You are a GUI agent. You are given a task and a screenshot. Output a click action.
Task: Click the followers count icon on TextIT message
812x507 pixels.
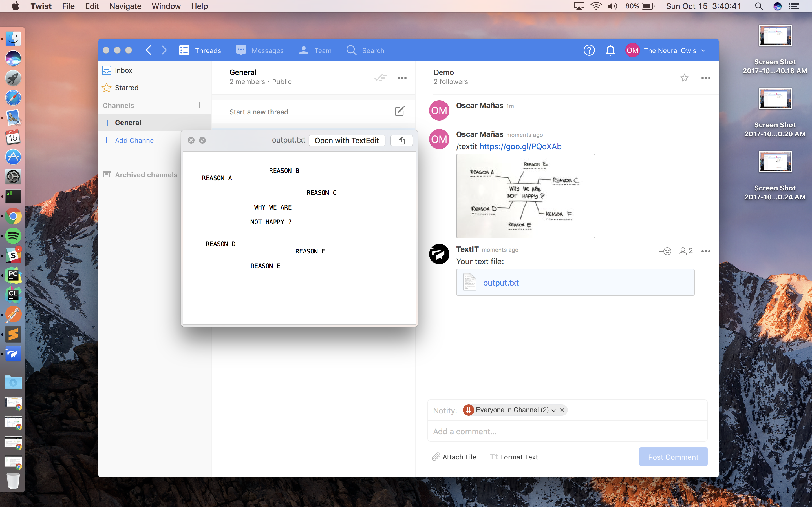pos(685,251)
